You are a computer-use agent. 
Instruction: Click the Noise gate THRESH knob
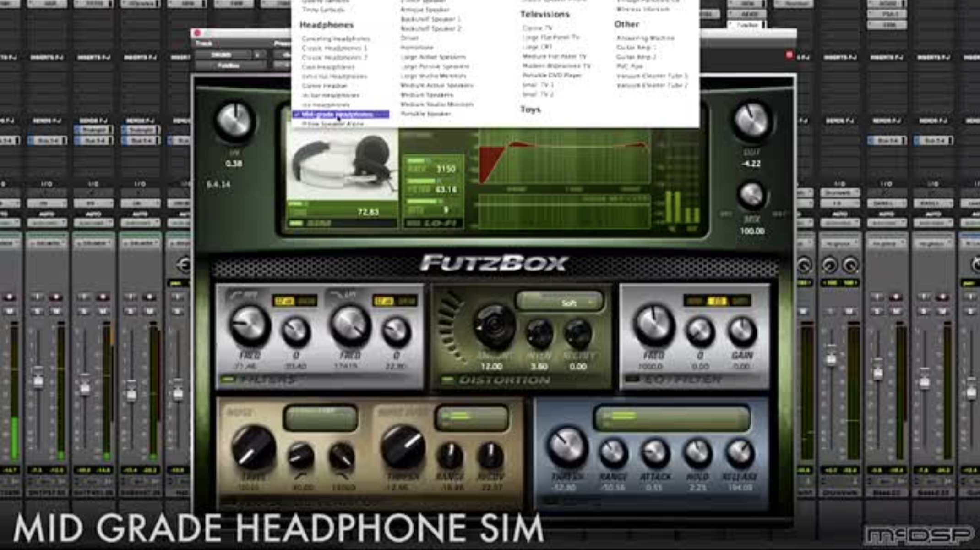coord(403,447)
